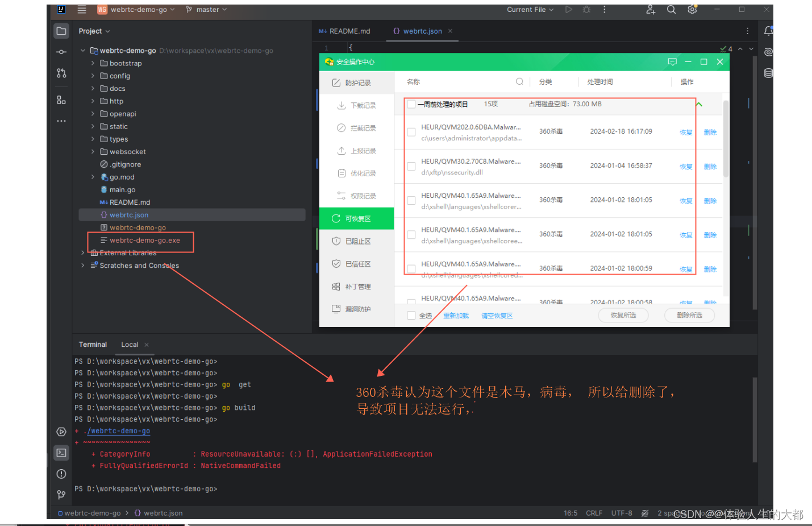Viewport: 812px width, 526px height.
Task: Open the Project view dropdown
Action: point(94,31)
